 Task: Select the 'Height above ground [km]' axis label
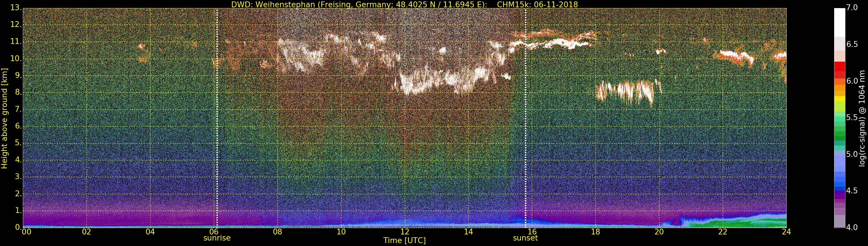pyautogui.click(x=4, y=118)
